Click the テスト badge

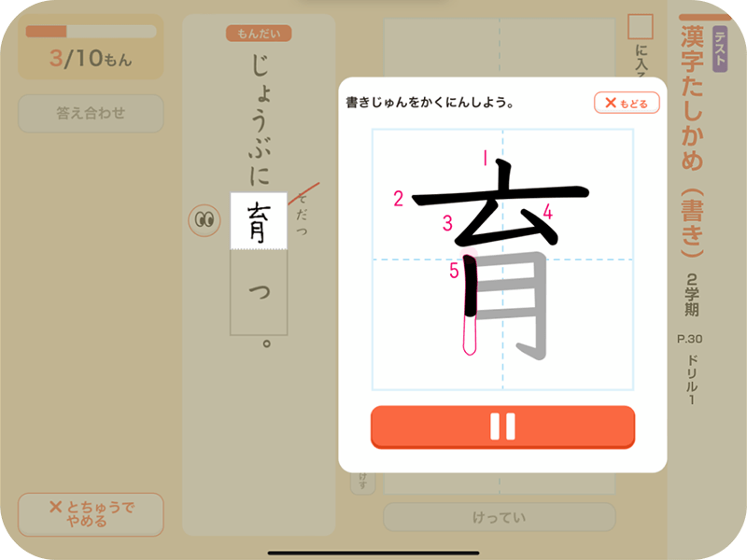720,49
